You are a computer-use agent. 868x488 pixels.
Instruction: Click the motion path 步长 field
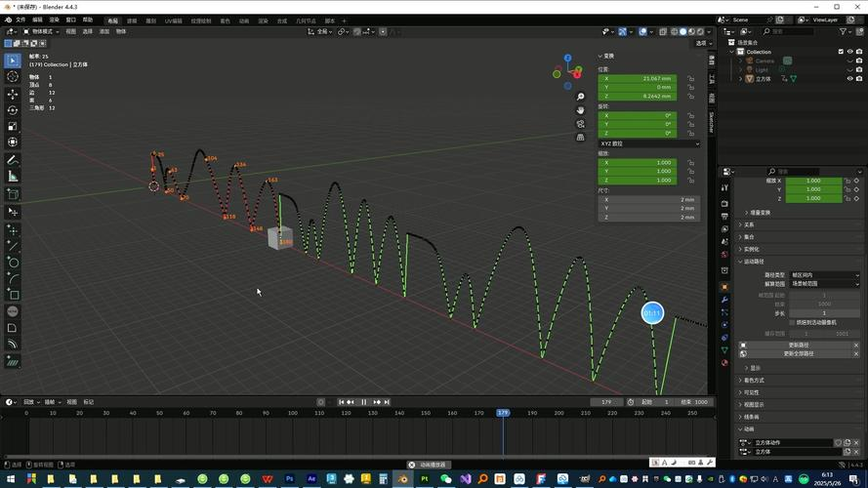(824, 313)
